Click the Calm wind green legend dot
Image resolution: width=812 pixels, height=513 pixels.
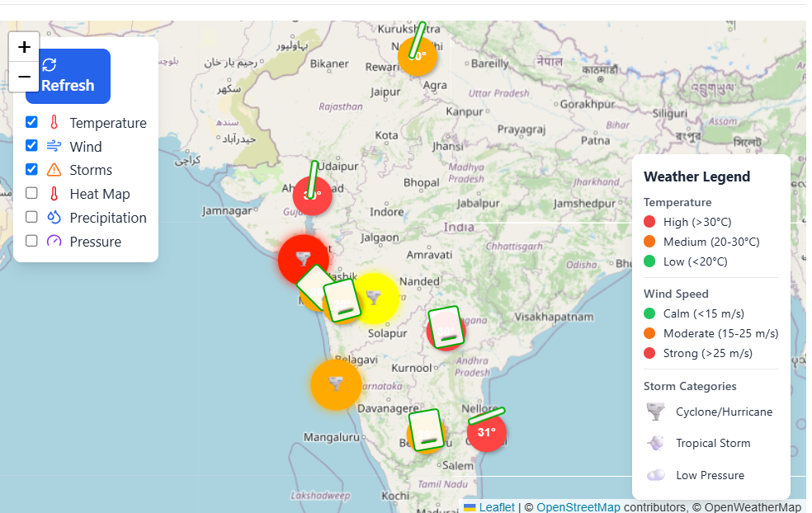[649, 313]
